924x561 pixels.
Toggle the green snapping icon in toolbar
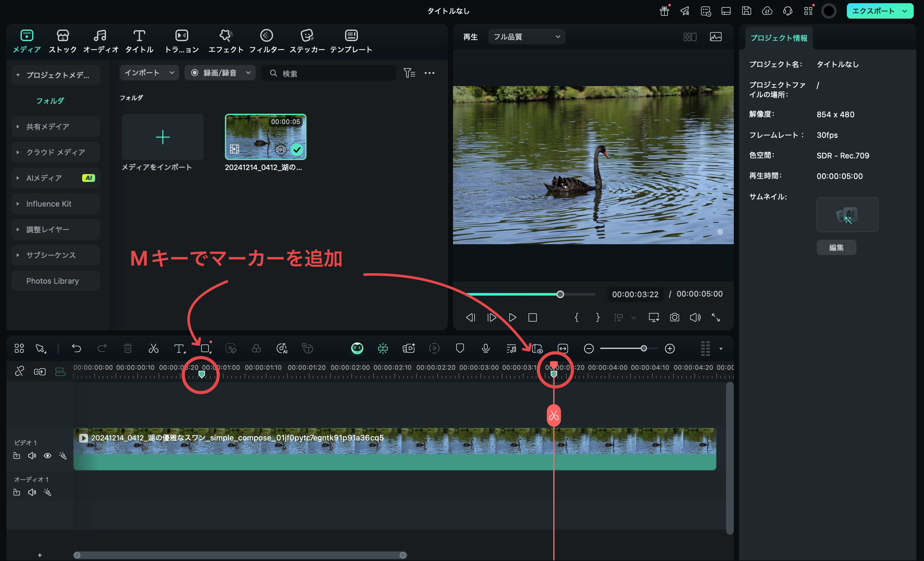(x=383, y=348)
